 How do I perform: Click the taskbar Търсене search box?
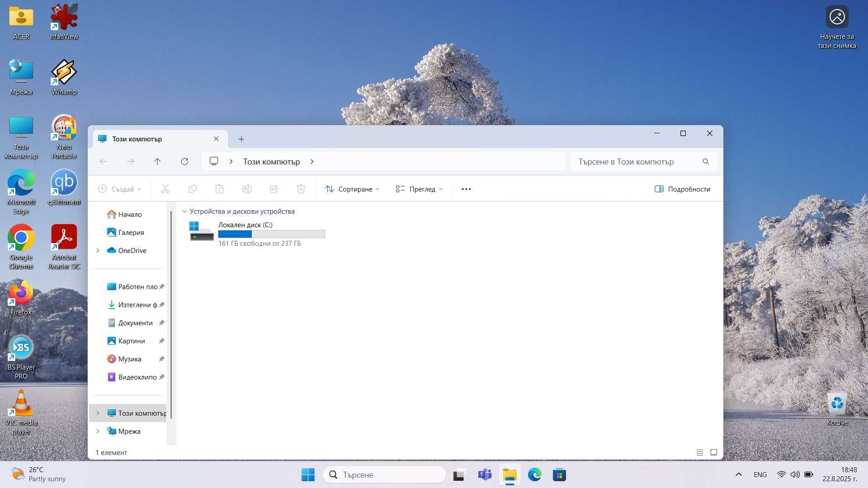click(385, 475)
